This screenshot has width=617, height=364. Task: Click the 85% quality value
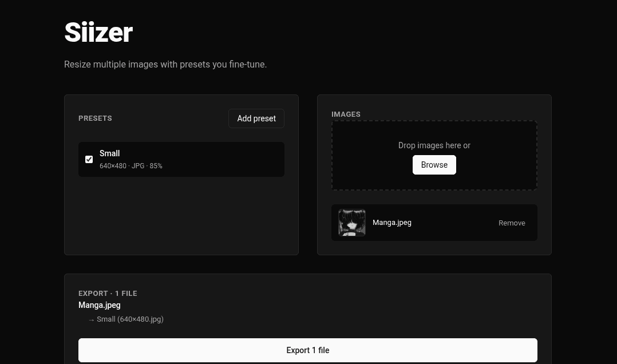156,166
